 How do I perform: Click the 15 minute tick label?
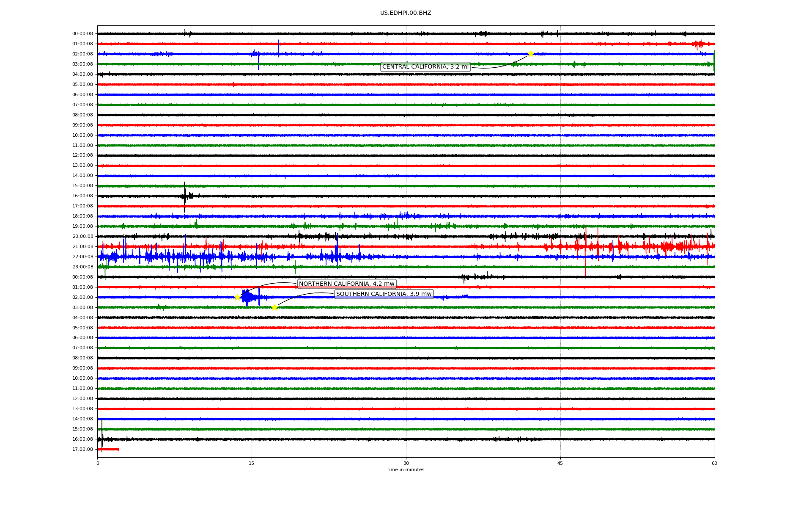252,463
